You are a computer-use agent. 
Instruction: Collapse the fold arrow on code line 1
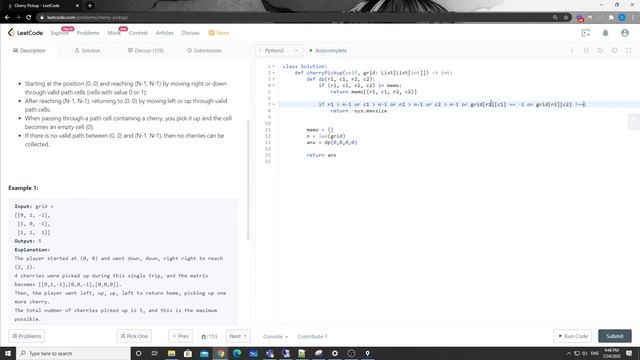point(273,66)
